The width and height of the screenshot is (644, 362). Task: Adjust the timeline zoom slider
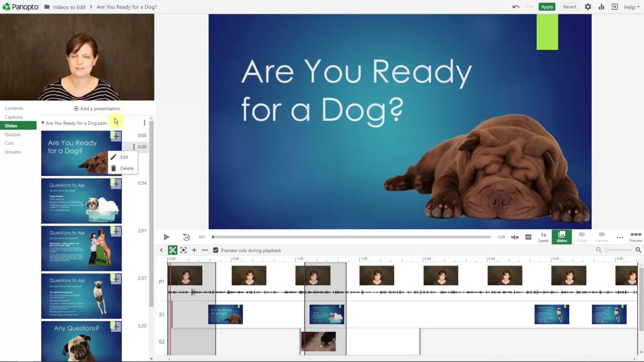pos(618,250)
